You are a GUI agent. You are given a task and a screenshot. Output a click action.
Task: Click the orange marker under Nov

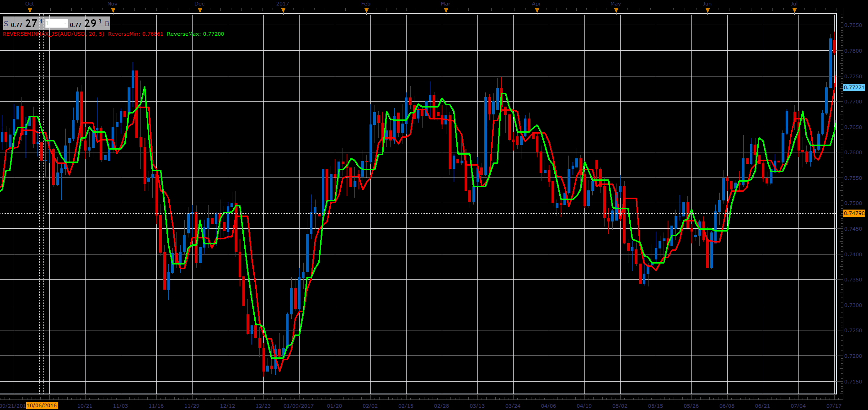point(113,10)
